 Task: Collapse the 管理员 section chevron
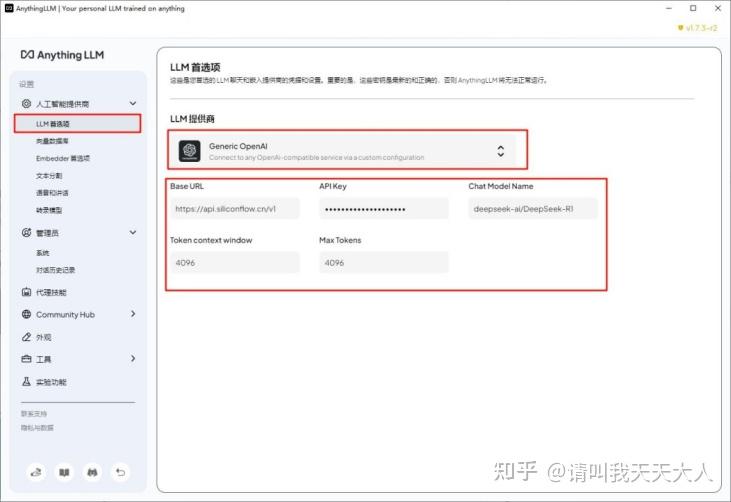(133, 232)
